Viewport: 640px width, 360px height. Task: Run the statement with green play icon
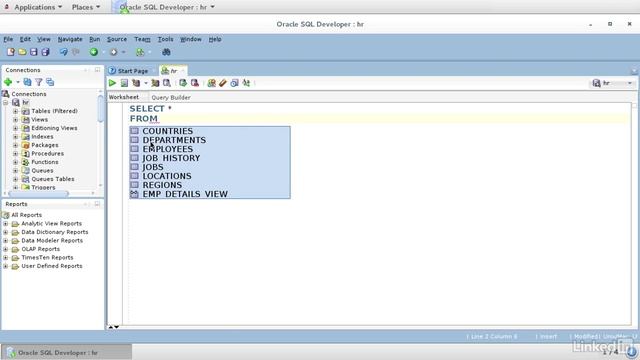(112, 83)
